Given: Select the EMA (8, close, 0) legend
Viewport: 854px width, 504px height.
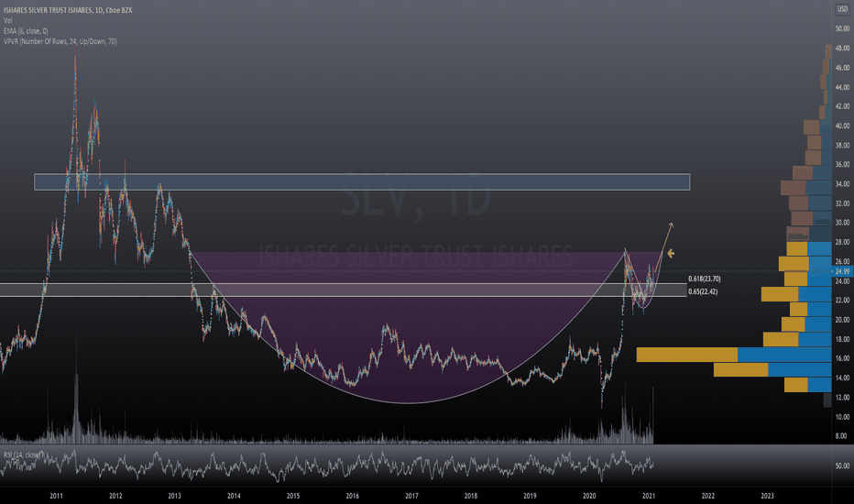Looking at the screenshot, I should [x=26, y=31].
